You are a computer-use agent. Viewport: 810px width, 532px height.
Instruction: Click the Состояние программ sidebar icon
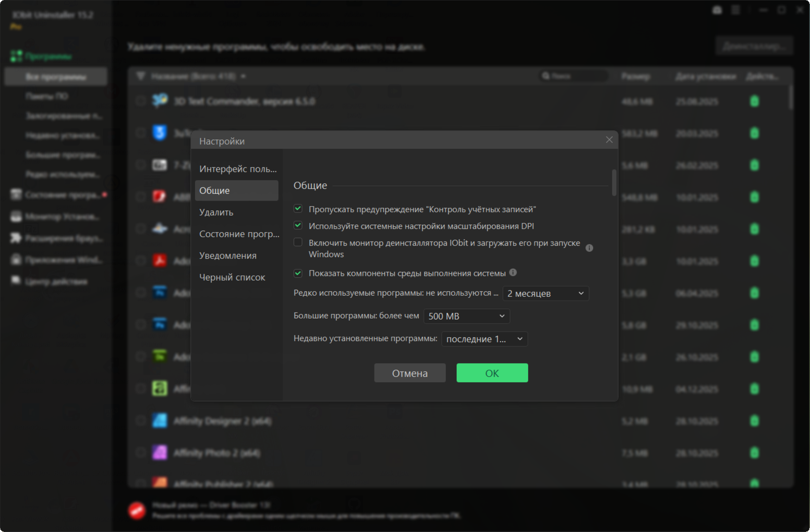(16, 195)
